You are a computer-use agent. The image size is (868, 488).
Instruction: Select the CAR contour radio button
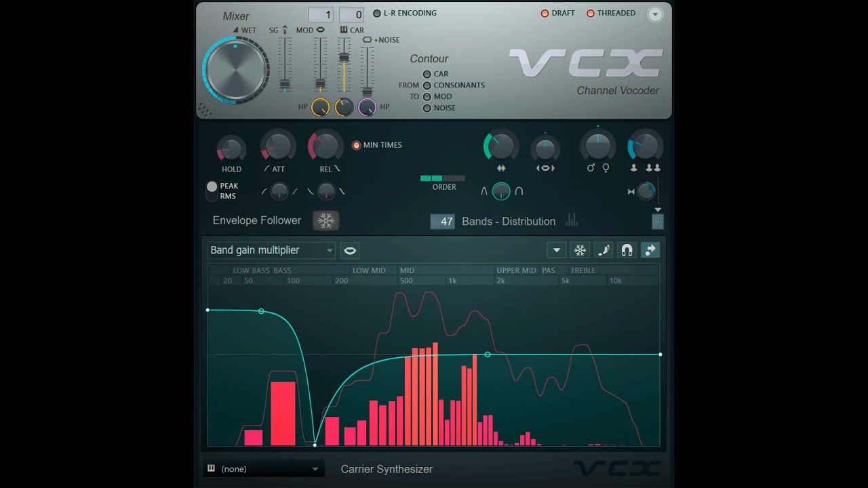[427, 74]
